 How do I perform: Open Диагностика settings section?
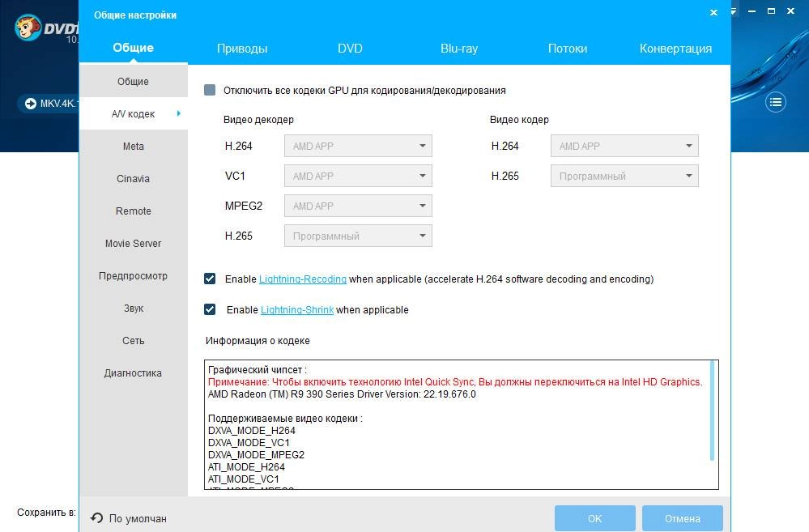[133, 373]
